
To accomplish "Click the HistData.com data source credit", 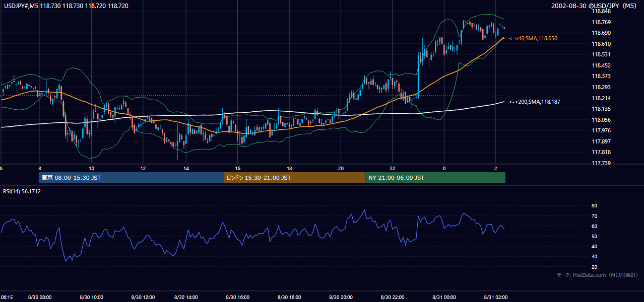I will [597, 275].
